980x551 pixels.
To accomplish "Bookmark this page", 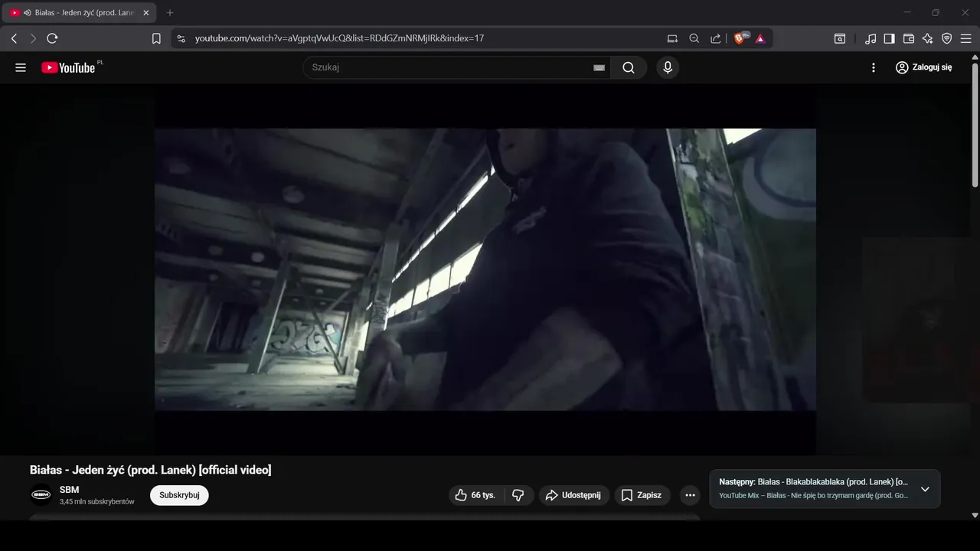I will [156, 38].
